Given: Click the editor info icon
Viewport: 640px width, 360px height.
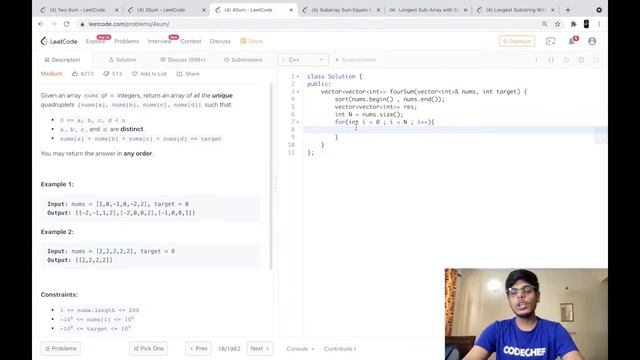Looking at the screenshot, I should click(536, 60).
